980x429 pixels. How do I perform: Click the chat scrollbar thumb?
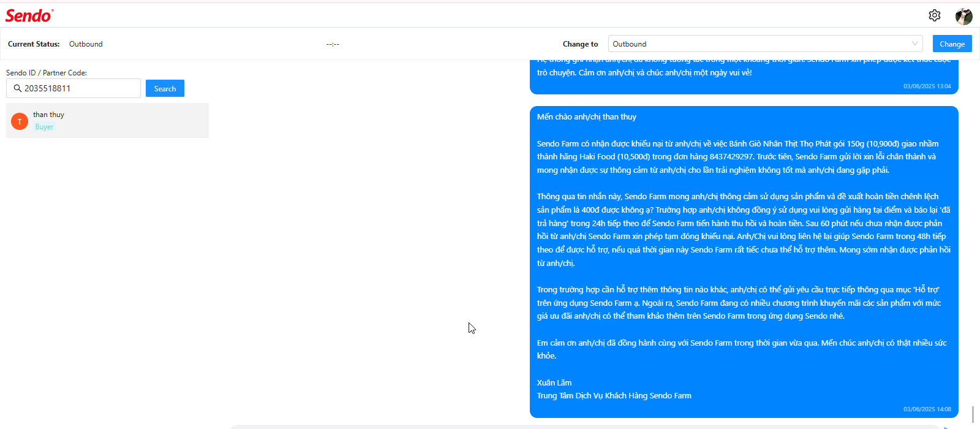pos(973,414)
